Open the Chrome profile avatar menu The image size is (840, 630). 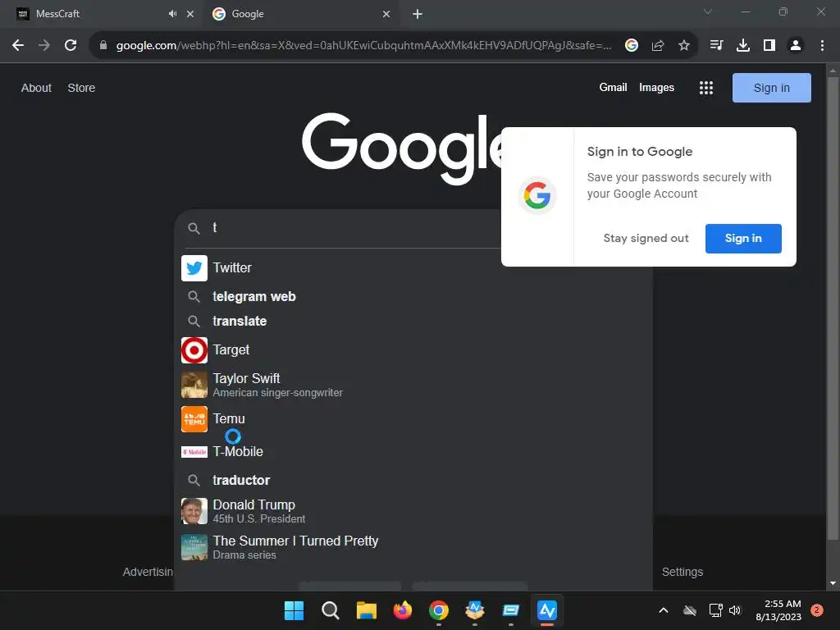(796, 45)
